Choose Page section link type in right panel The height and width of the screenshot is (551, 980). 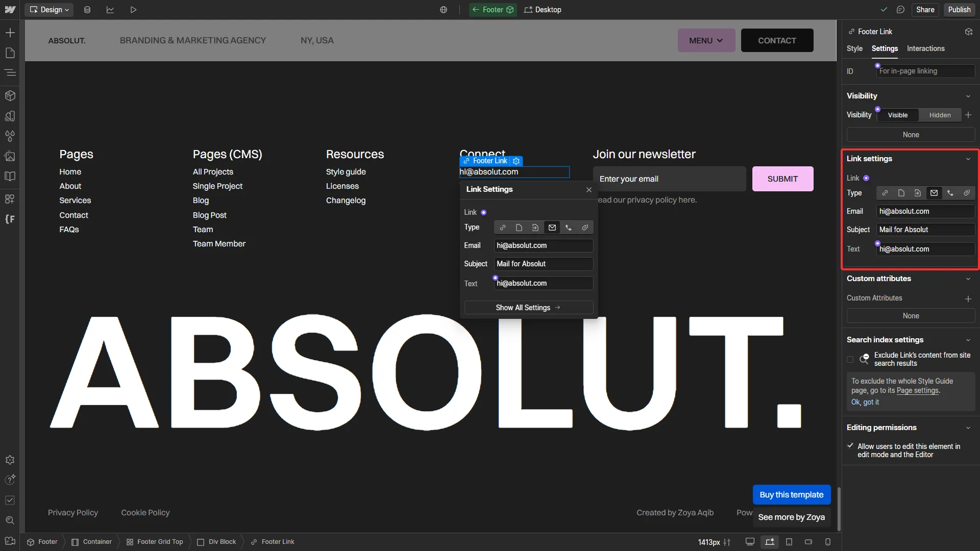tap(918, 193)
